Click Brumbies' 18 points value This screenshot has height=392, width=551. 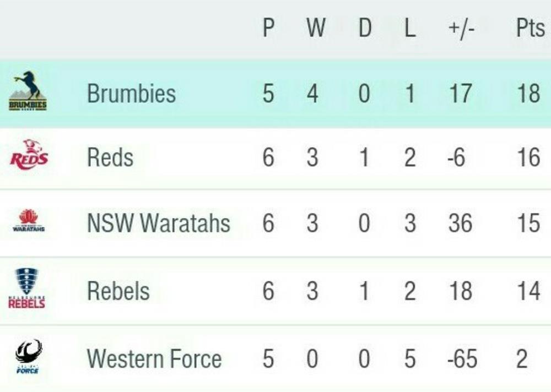pos(528,93)
